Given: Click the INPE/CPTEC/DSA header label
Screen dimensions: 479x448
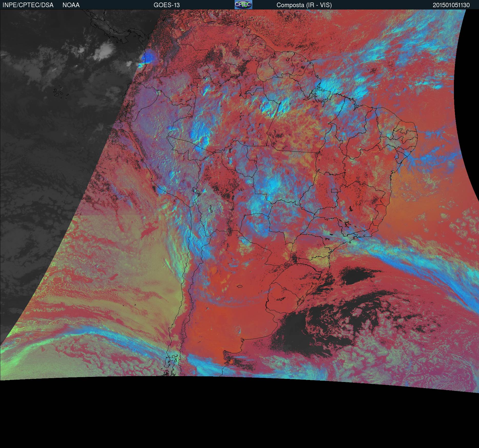Looking at the screenshot, I should [x=28, y=5].
